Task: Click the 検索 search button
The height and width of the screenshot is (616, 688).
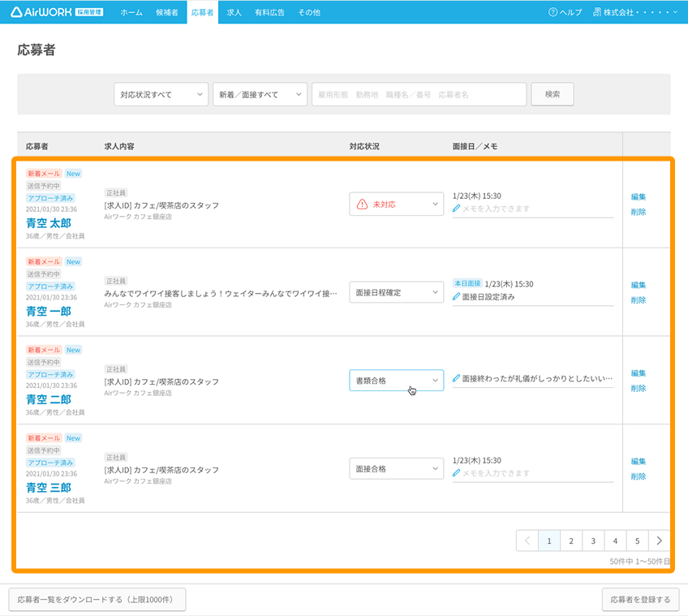Action: [x=553, y=94]
